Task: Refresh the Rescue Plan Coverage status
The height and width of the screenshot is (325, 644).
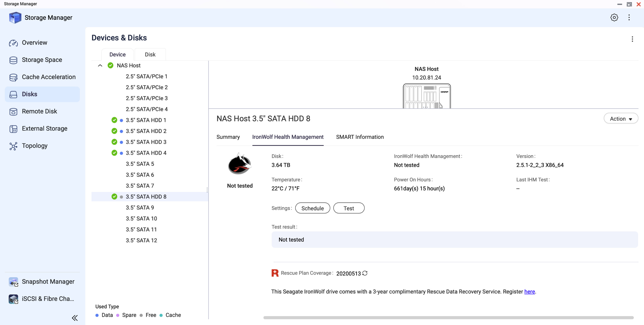Action: tap(365, 273)
